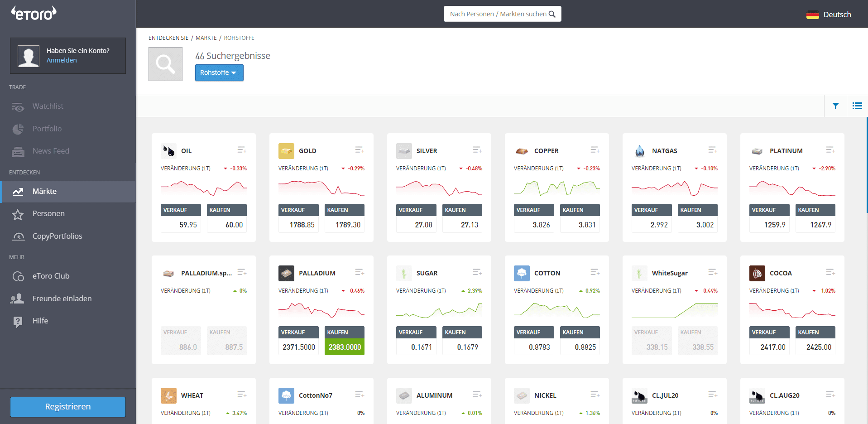Add OIL to watchlist icon
The height and width of the screenshot is (424, 868).
(242, 150)
